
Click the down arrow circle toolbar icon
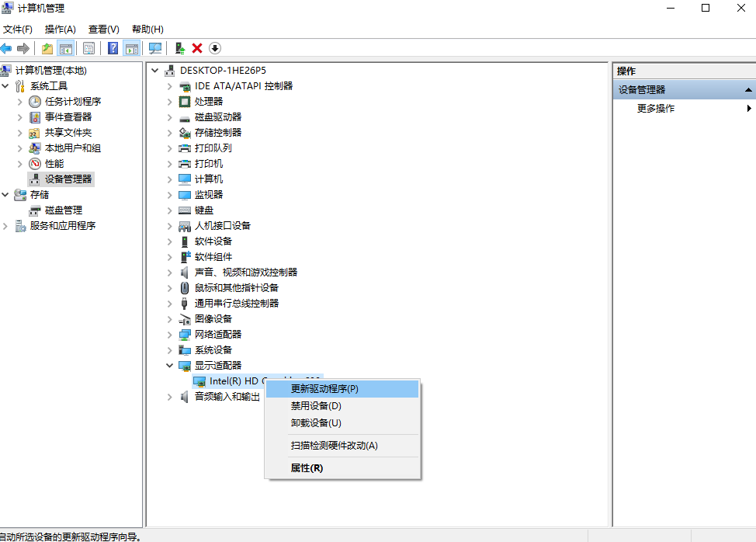pos(215,48)
